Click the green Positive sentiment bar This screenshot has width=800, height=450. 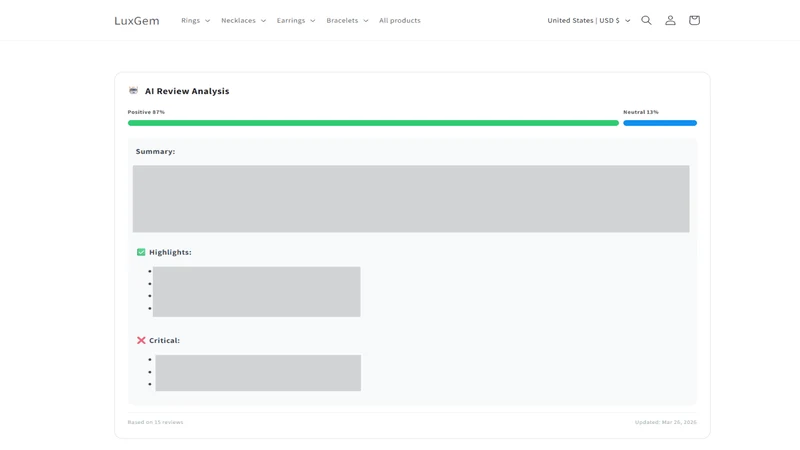click(x=373, y=123)
